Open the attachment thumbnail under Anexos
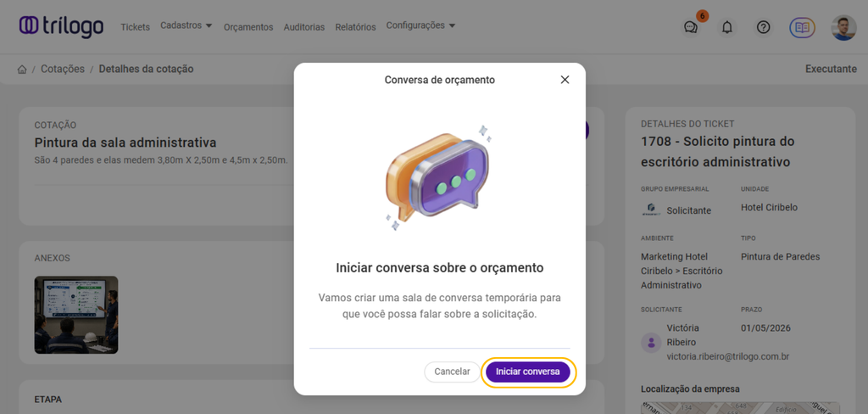This screenshot has height=414, width=868. [x=76, y=315]
